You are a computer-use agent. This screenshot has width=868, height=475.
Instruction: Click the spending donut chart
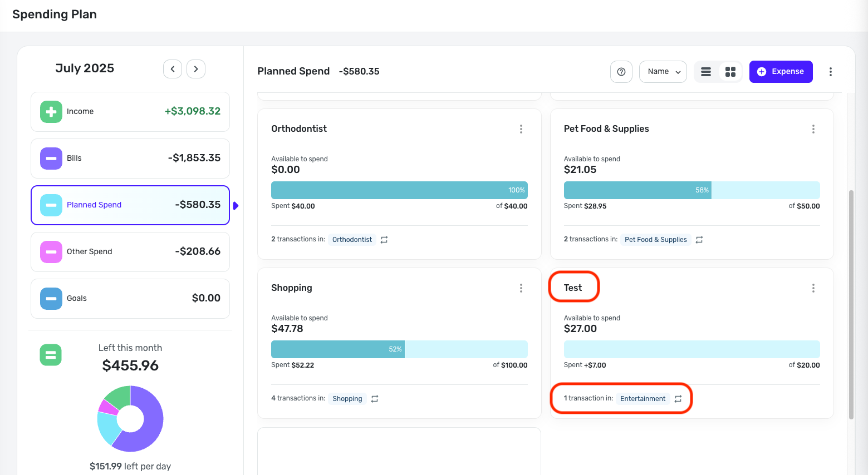(x=130, y=419)
